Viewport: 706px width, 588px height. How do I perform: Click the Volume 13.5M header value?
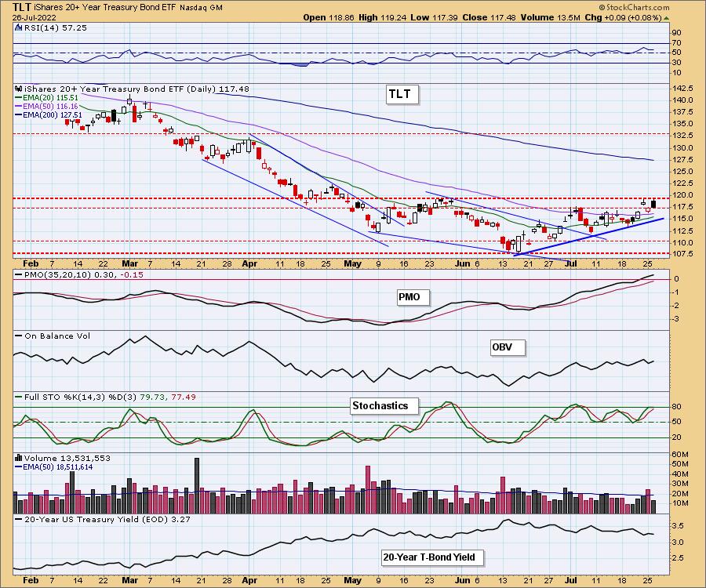click(x=551, y=17)
